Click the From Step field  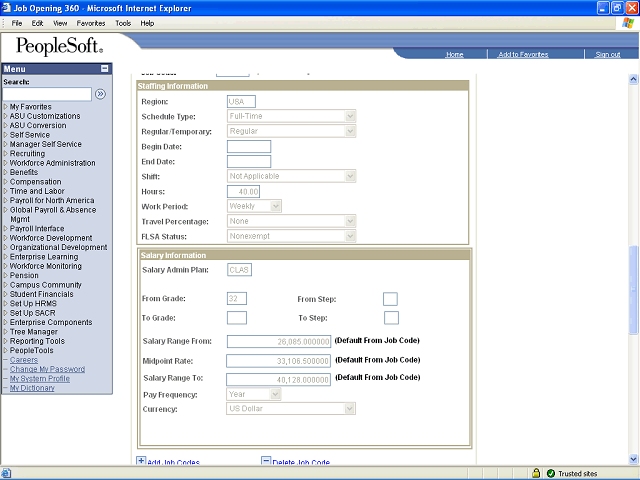coord(390,299)
